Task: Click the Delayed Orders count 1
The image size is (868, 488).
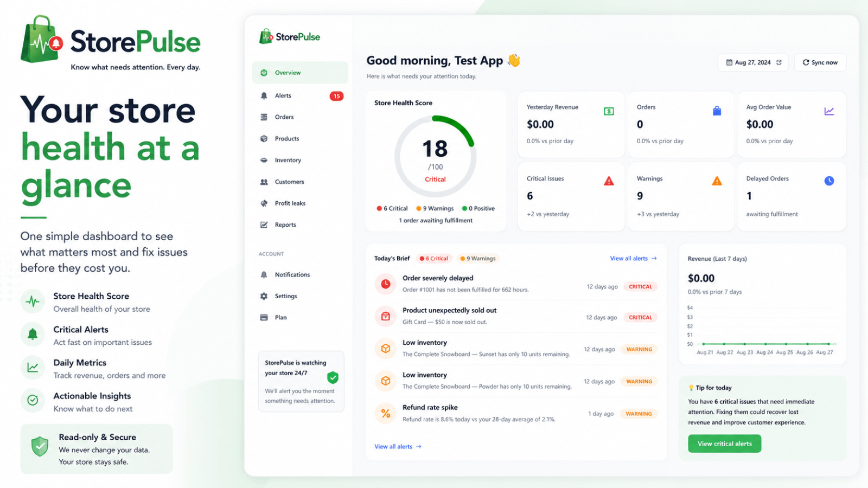Action: pos(749,196)
